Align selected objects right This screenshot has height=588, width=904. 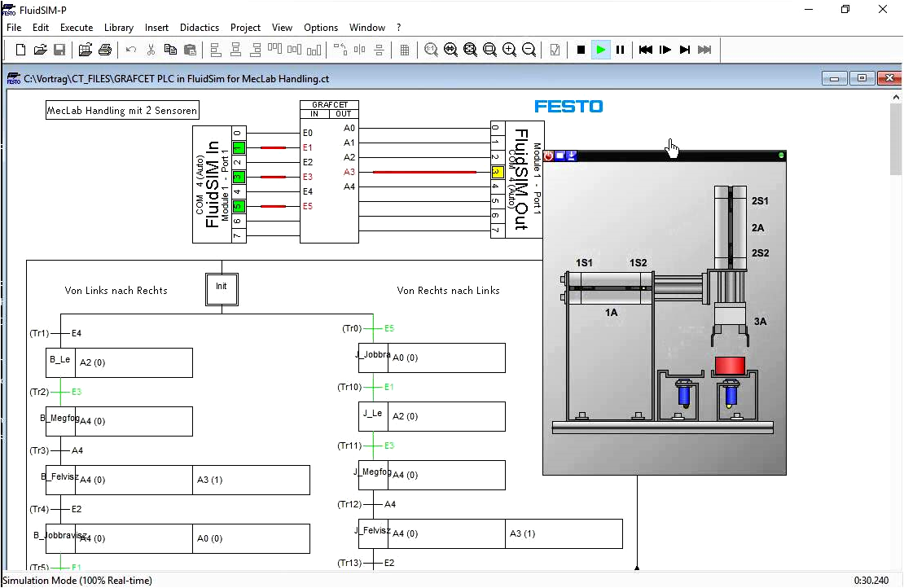pyautogui.click(x=256, y=50)
